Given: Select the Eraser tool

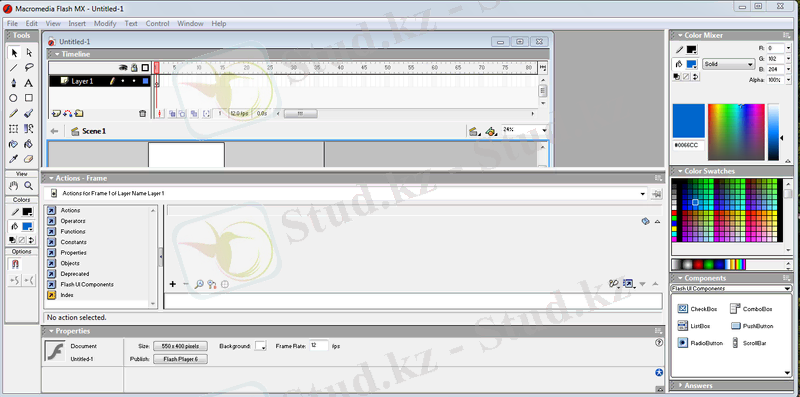Looking at the screenshot, I should pyautogui.click(x=29, y=159).
